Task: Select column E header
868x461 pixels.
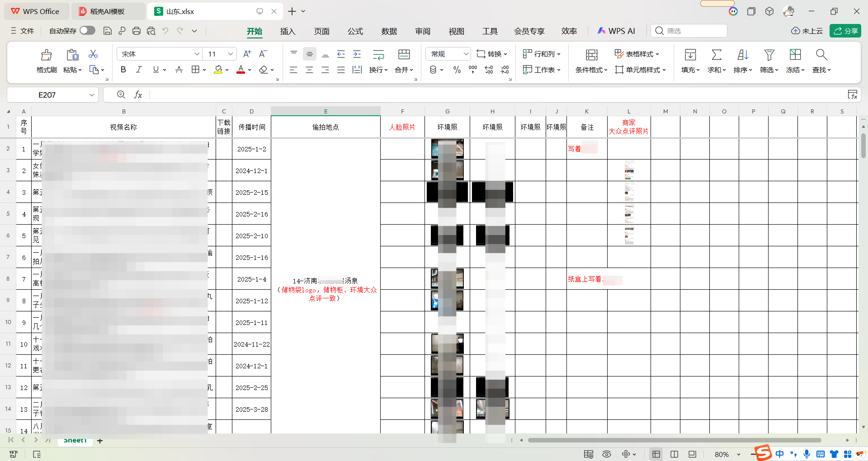Action: tap(325, 111)
